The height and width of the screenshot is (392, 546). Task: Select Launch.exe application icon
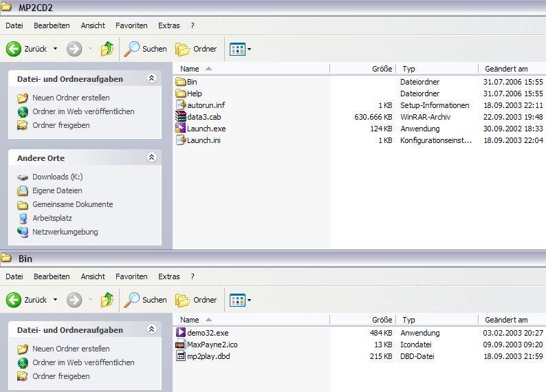[181, 128]
